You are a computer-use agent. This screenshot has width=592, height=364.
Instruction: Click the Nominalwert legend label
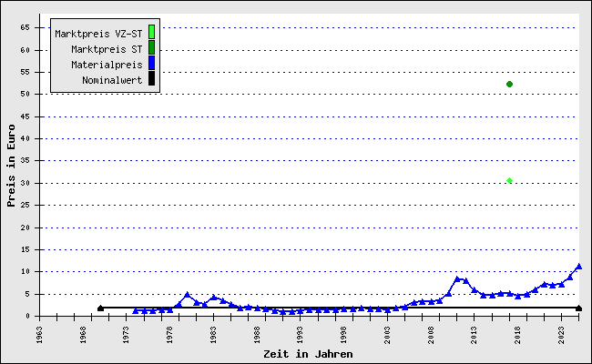(x=112, y=80)
